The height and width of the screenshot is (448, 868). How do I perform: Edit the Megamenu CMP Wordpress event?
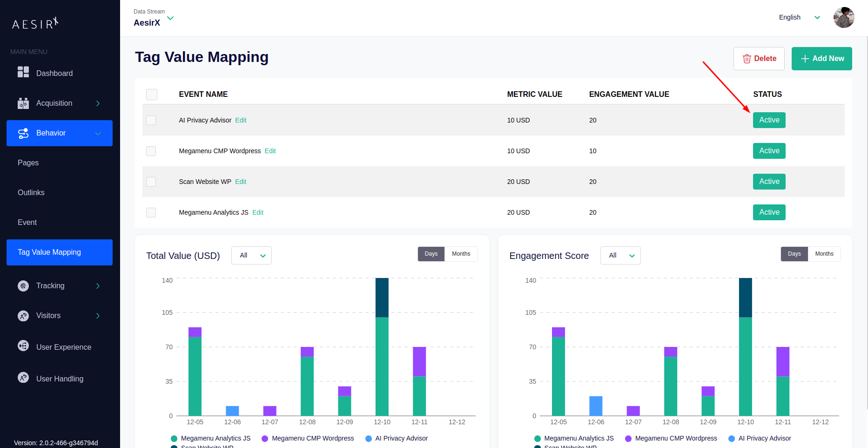pos(270,151)
